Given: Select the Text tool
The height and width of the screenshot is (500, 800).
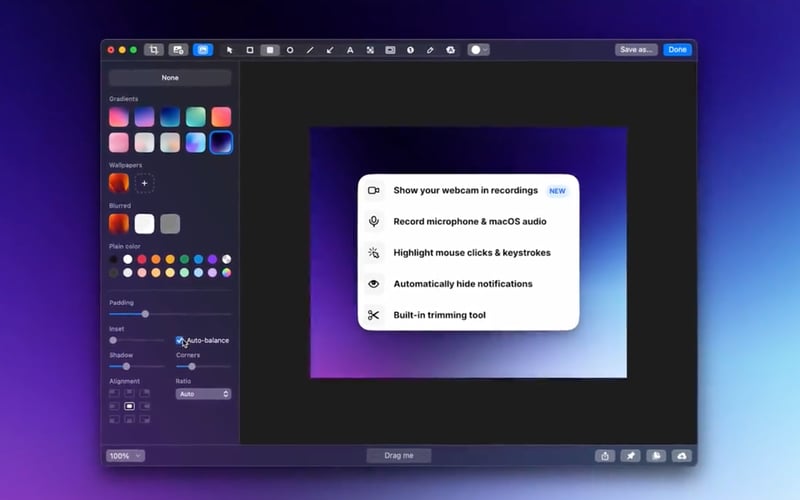Looking at the screenshot, I should coord(350,50).
